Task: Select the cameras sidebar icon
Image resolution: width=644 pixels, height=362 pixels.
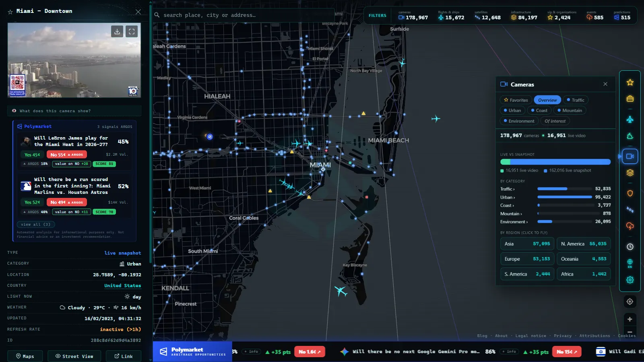Action: (630, 156)
